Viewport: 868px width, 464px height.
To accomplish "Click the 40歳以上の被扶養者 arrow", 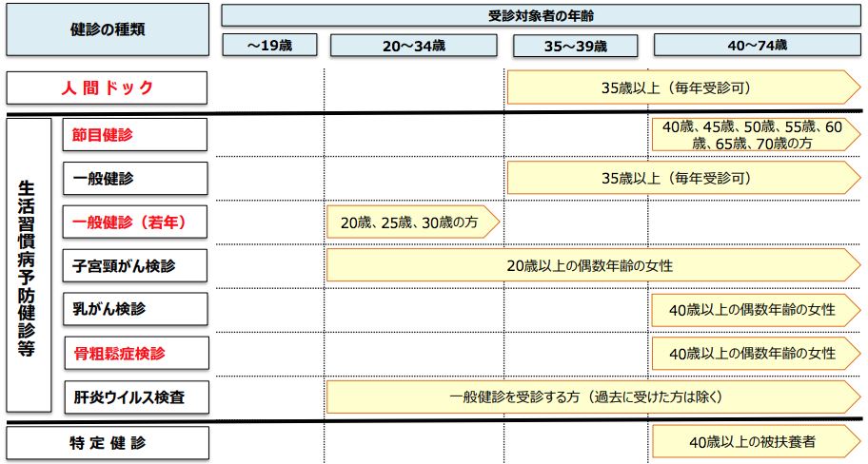I will (x=750, y=442).
